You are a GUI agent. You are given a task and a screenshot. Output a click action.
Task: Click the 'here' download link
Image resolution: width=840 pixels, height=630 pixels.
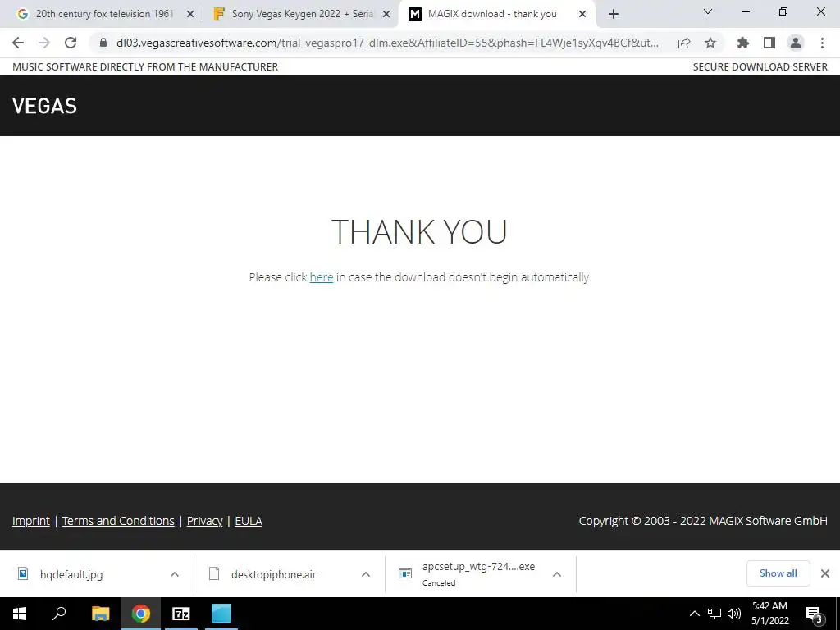pos(322,277)
